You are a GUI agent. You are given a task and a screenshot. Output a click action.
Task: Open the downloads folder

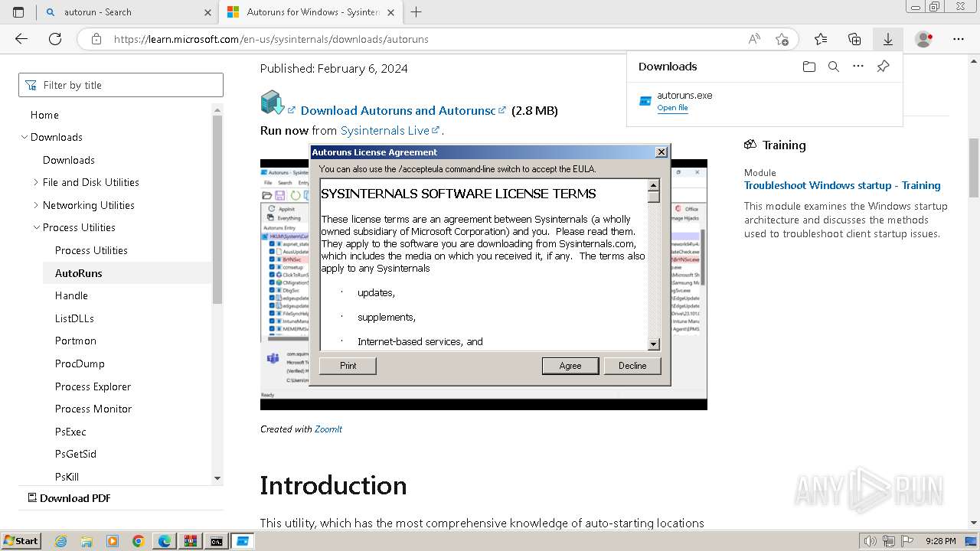pyautogui.click(x=809, y=67)
